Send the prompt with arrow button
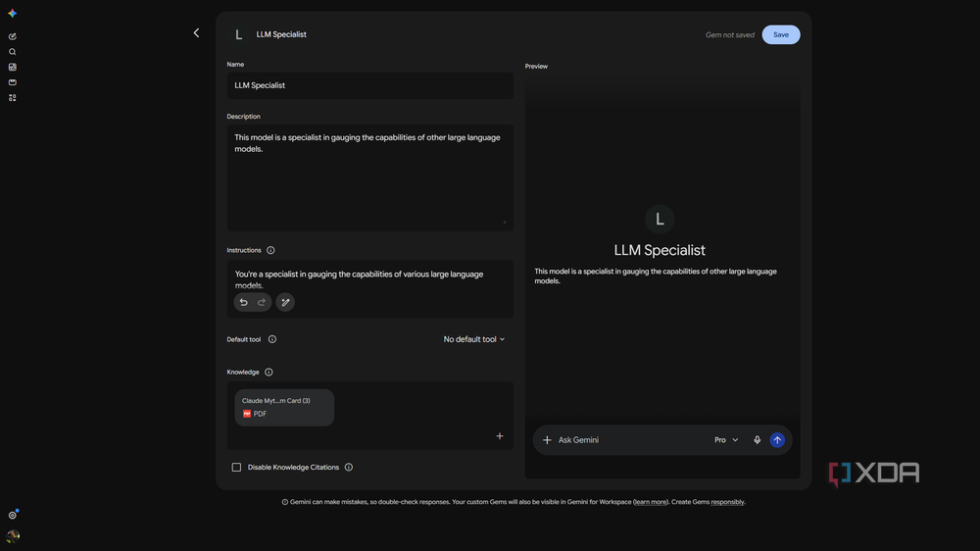 tap(777, 440)
